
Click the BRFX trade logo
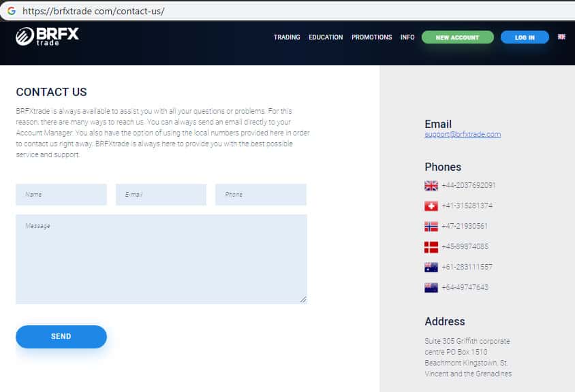tap(47, 36)
